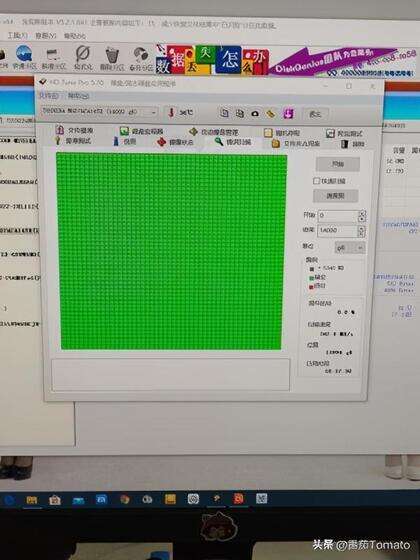This screenshot has width=420, height=560.
Task: Open the Info tab with blue icon
Action: (125, 141)
